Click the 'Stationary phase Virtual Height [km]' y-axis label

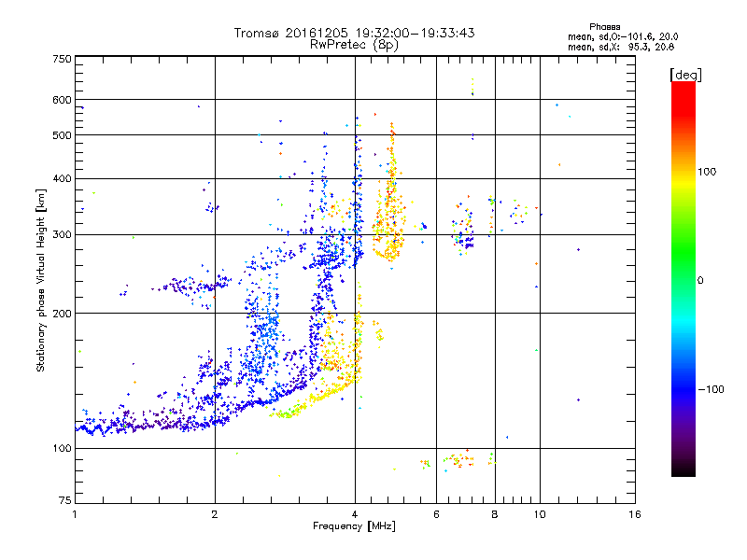41,281
